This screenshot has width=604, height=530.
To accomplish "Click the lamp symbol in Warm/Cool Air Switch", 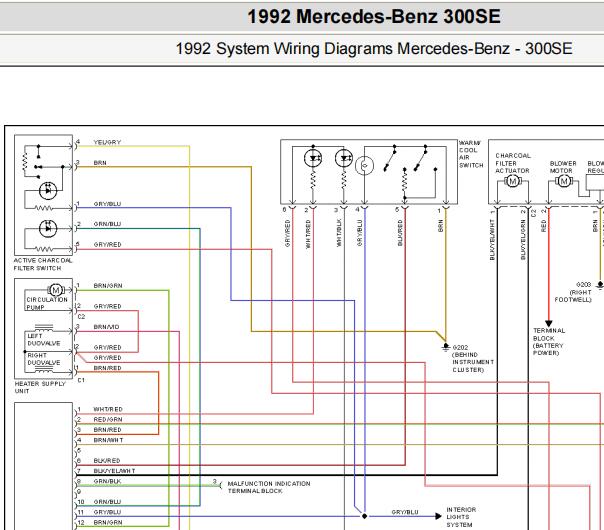I will 364,166.
